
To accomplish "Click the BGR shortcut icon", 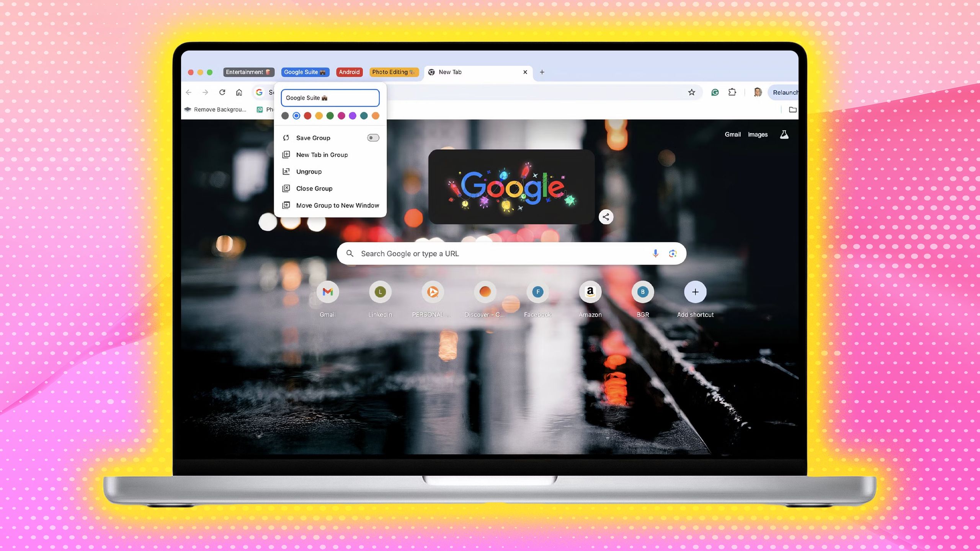I will pos(643,291).
